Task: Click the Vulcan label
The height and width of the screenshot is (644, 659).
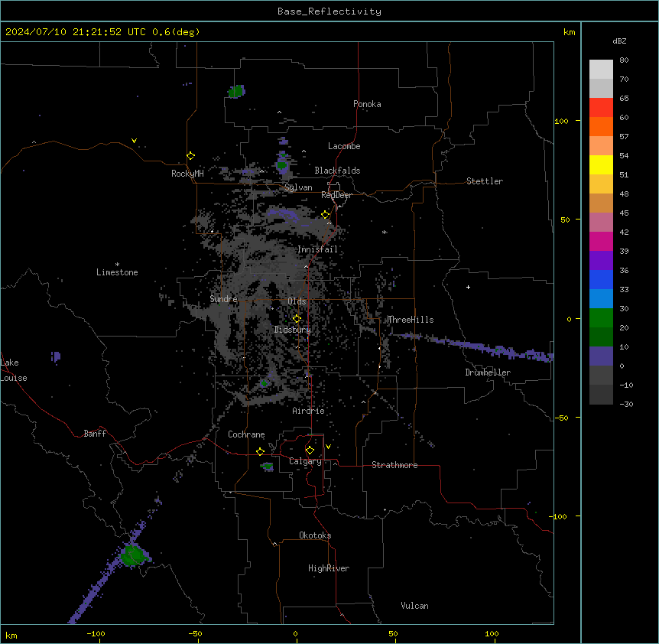Action: [414, 606]
